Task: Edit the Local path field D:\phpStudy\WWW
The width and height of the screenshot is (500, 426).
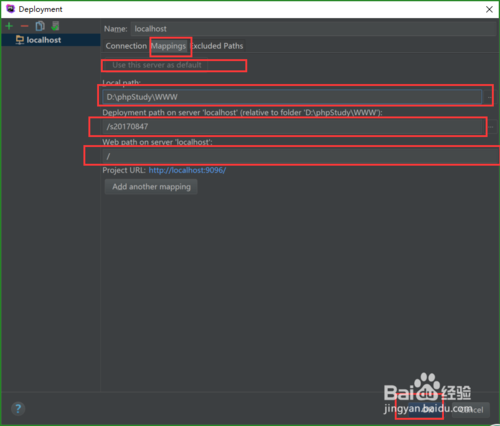Action: (x=292, y=97)
